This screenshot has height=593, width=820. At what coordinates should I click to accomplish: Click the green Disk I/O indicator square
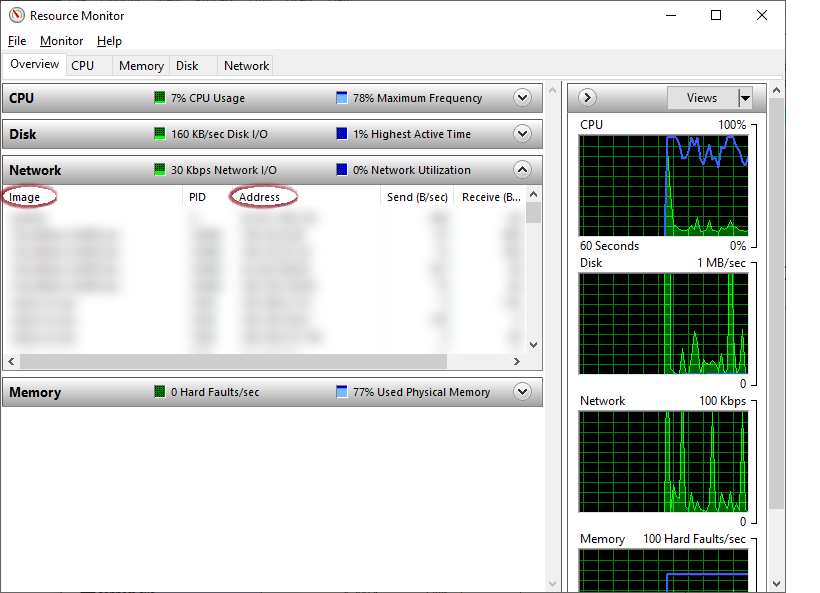[x=160, y=133]
